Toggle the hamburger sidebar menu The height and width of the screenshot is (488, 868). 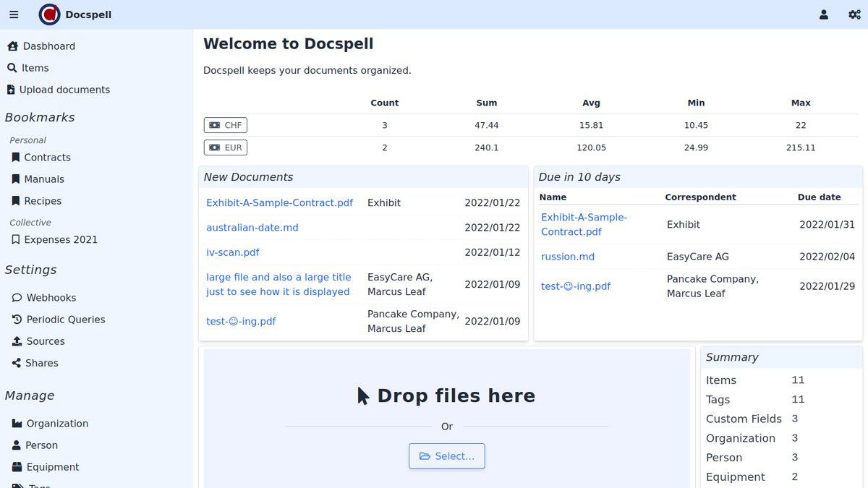point(14,14)
